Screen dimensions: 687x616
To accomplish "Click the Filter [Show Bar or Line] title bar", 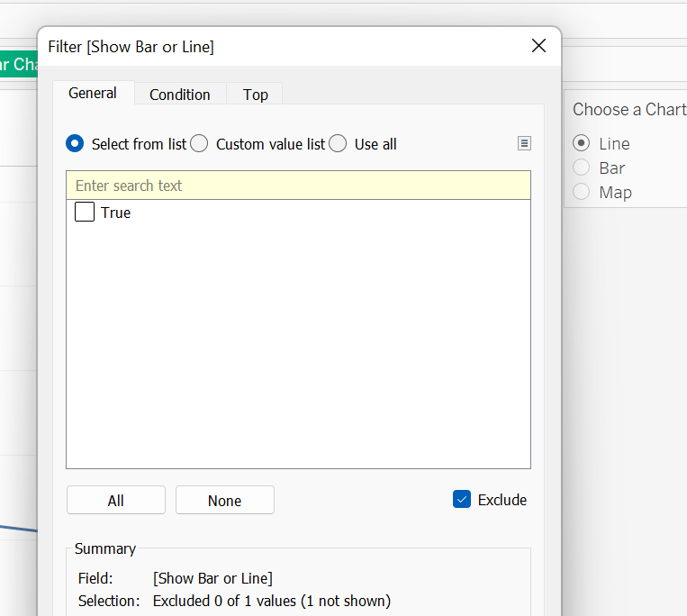I will [x=270, y=47].
